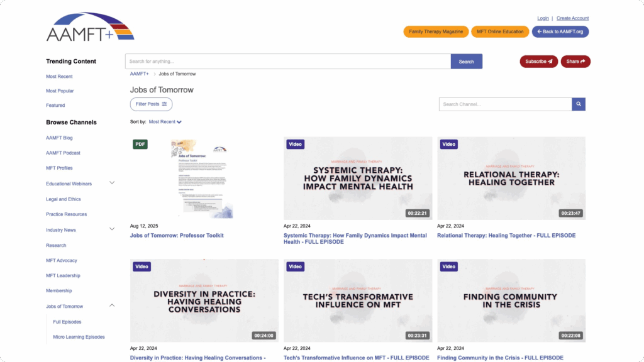Open Featured trending content

[x=55, y=105]
